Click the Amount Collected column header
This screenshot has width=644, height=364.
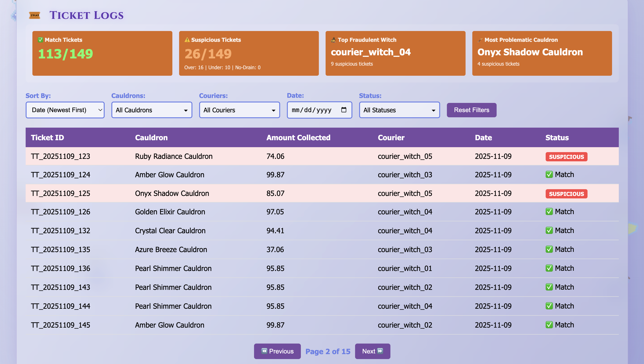click(x=298, y=138)
